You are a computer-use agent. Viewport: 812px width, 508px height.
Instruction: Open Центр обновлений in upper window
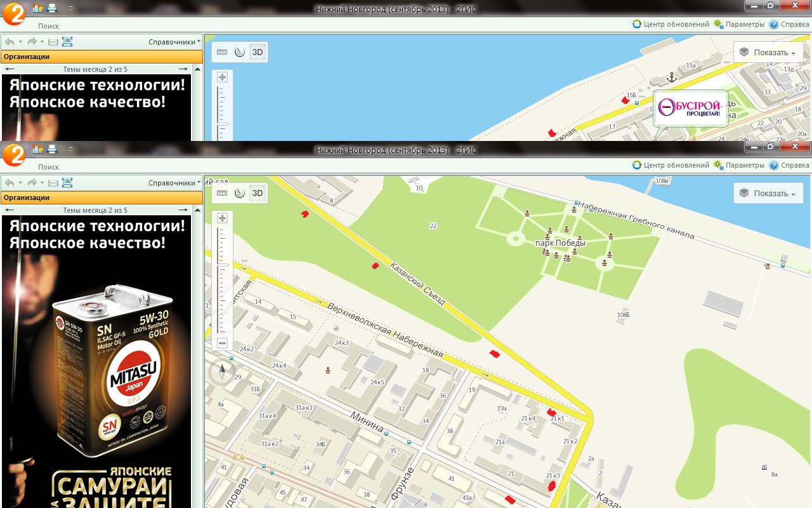coord(671,24)
